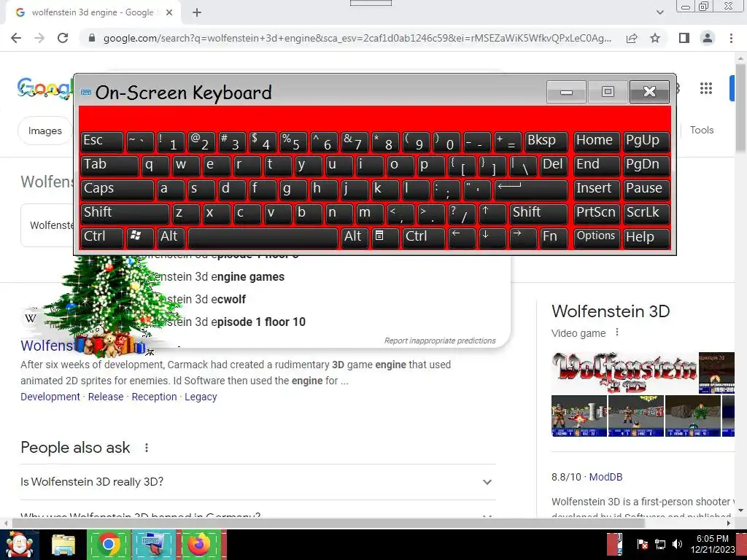This screenshot has height=560, width=747.
Task: Open the tab search chevron in Chrome
Action: point(659,12)
